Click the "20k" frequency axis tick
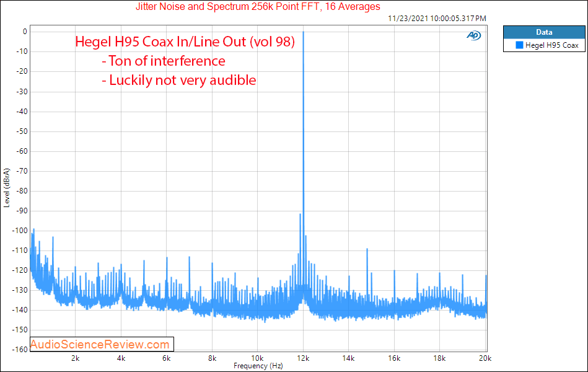Screen dimensions: 588x372 coord(485,358)
